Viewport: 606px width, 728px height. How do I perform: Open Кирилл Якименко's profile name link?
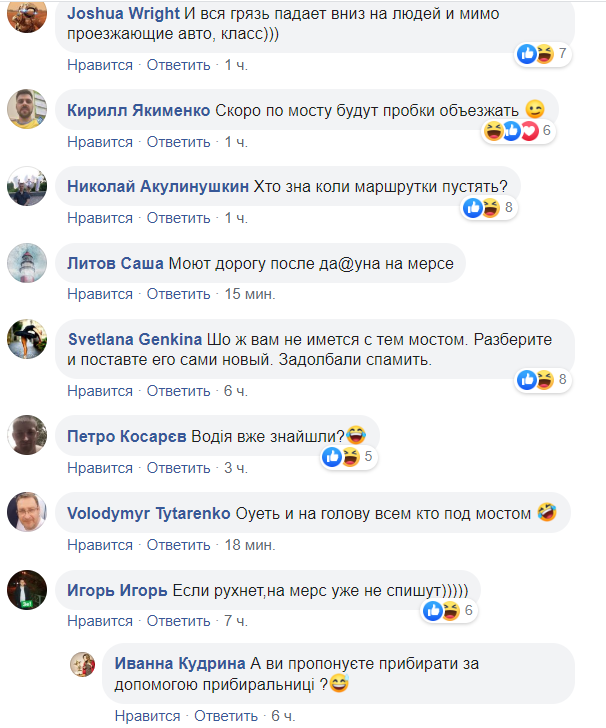point(138,110)
